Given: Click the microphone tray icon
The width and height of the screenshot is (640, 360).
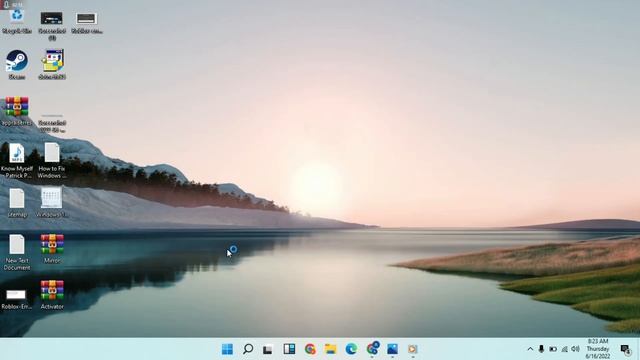Looking at the screenshot, I should click(x=541, y=349).
